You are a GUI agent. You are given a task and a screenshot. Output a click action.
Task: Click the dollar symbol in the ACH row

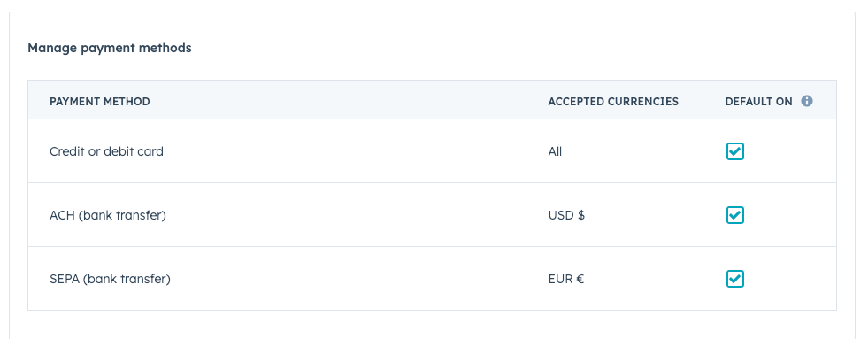pos(581,215)
